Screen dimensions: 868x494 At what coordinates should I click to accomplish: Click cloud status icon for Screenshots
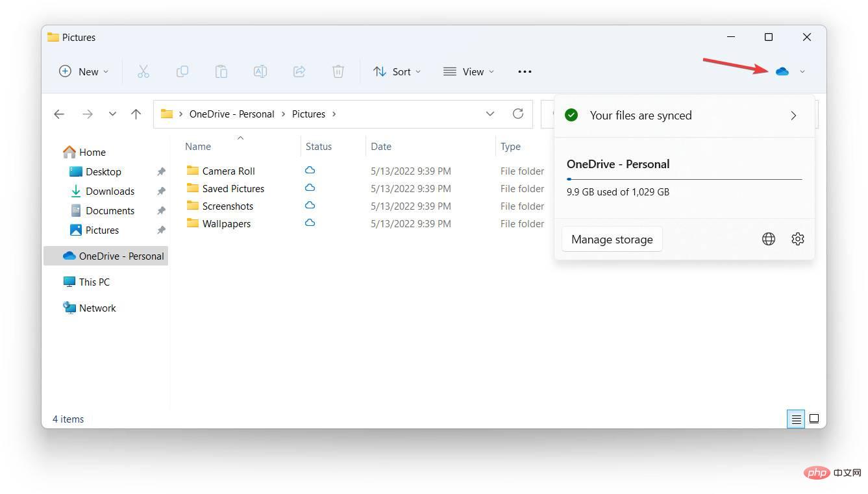[x=310, y=205]
